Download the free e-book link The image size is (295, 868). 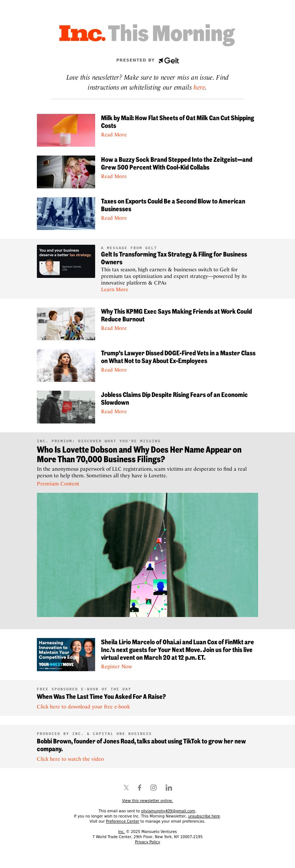(83, 707)
